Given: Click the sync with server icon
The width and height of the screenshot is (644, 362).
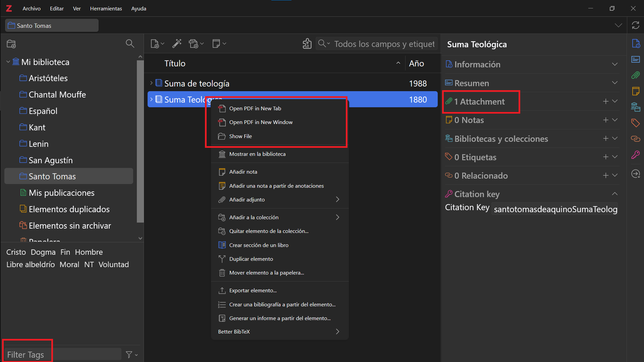Looking at the screenshot, I should click(x=635, y=25).
